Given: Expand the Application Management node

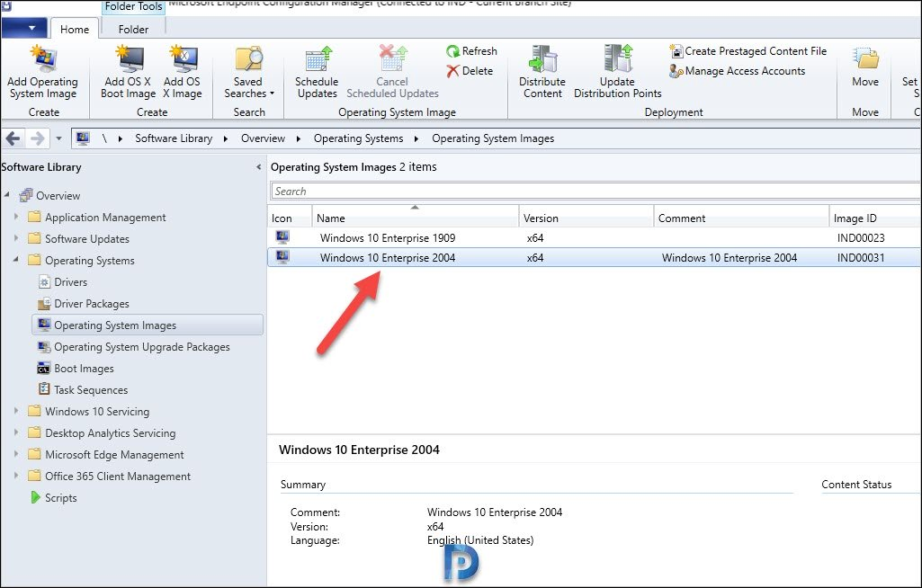Looking at the screenshot, I should pyautogui.click(x=16, y=217).
